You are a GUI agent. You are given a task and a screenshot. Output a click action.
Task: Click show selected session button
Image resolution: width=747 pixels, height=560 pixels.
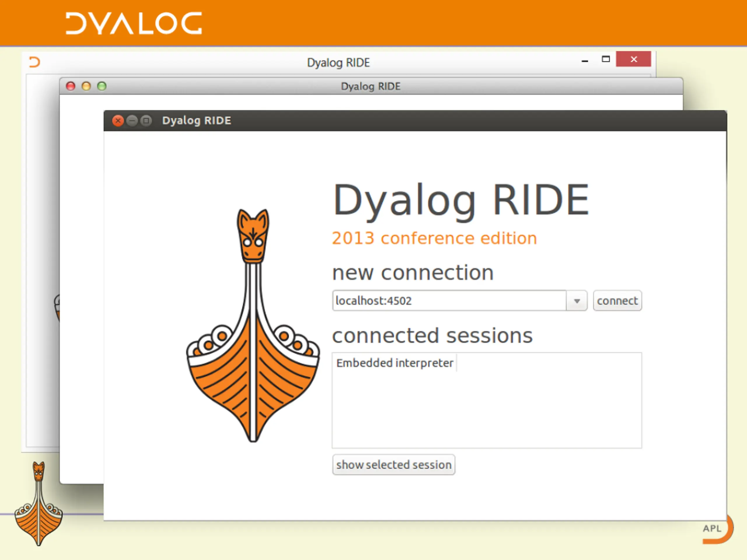pos(394,465)
